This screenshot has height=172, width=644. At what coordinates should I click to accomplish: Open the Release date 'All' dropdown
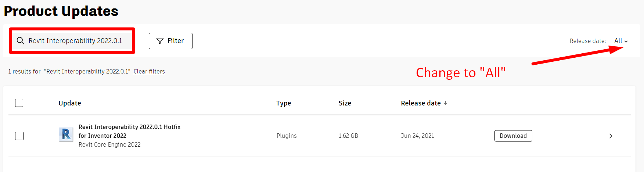[x=621, y=41]
